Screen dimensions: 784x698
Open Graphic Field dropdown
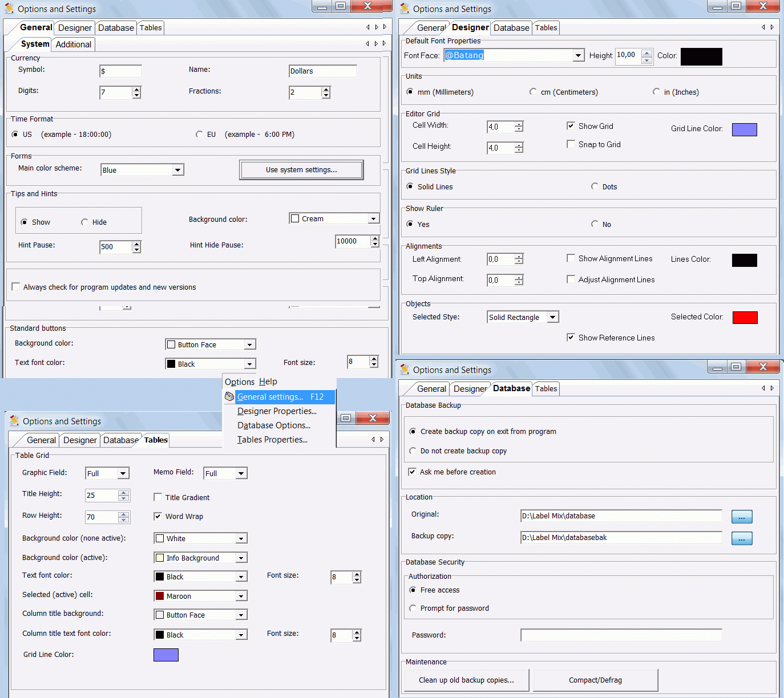click(123, 473)
